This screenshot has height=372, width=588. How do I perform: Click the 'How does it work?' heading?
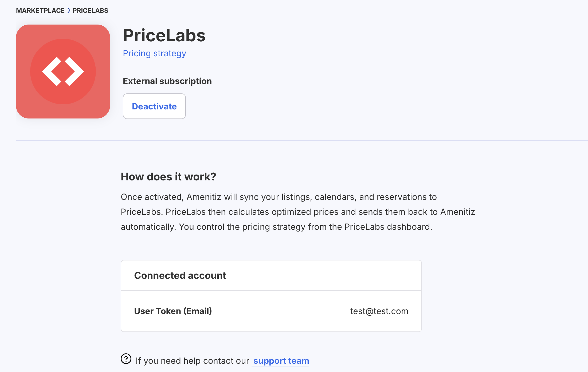[x=168, y=177]
